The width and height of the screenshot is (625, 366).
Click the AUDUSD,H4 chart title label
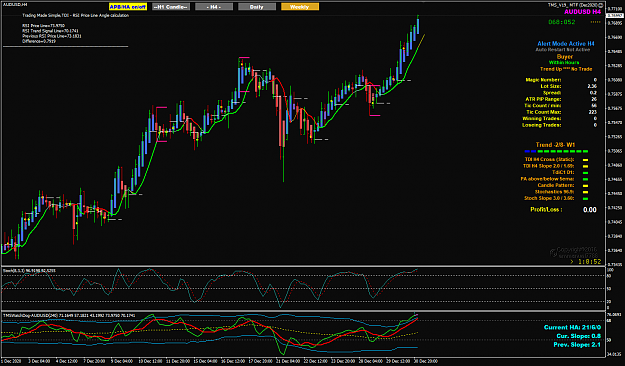tap(15, 4)
